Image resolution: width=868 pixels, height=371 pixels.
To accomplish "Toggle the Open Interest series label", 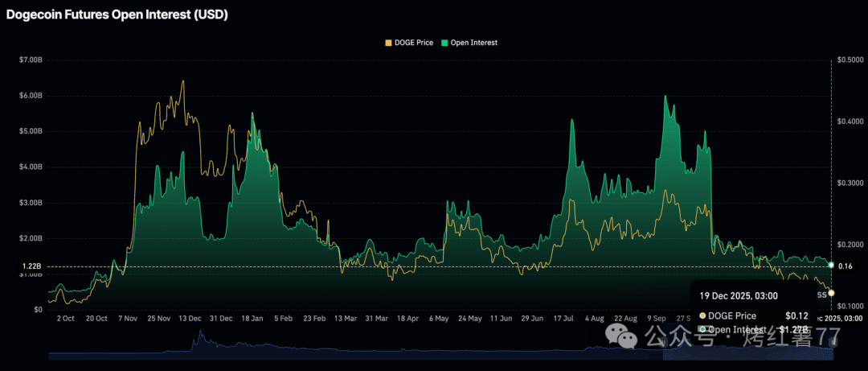I will click(474, 43).
